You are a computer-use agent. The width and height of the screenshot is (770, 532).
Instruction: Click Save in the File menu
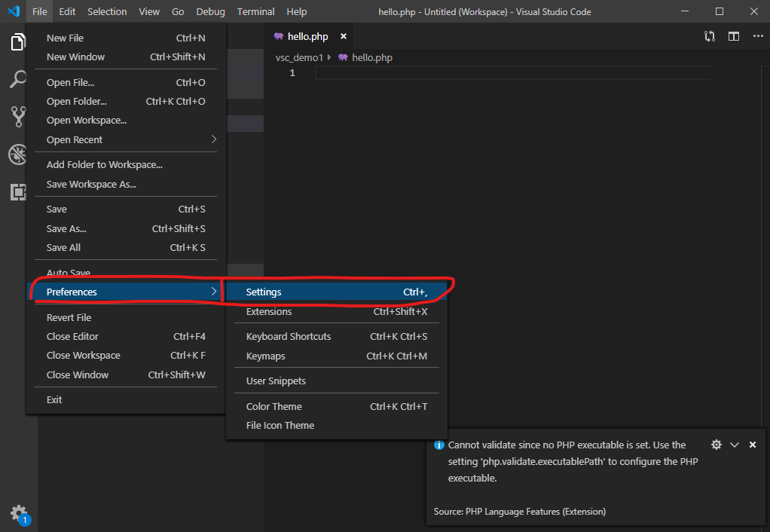(126, 209)
